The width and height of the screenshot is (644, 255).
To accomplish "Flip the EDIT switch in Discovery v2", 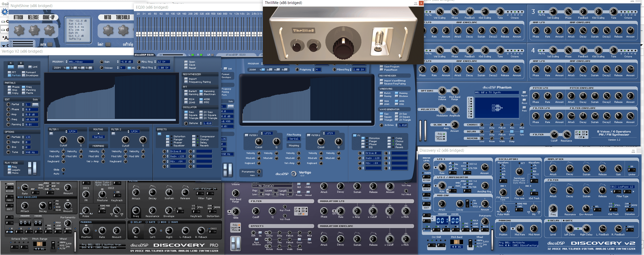I will (x=426, y=204).
